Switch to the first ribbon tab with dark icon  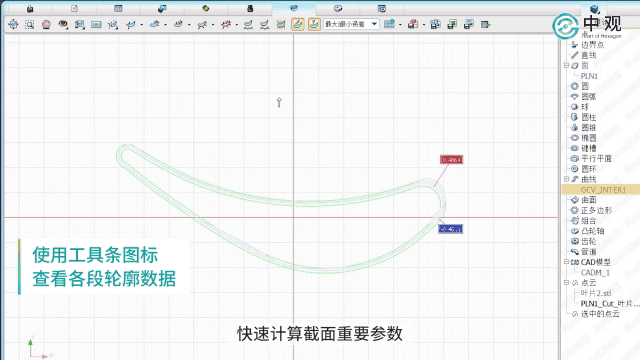pos(30,9)
